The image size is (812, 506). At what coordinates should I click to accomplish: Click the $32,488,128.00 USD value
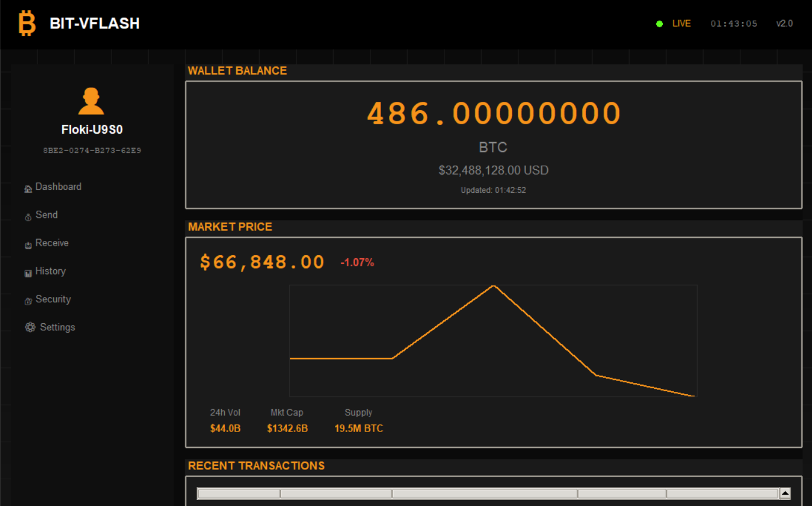click(494, 170)
